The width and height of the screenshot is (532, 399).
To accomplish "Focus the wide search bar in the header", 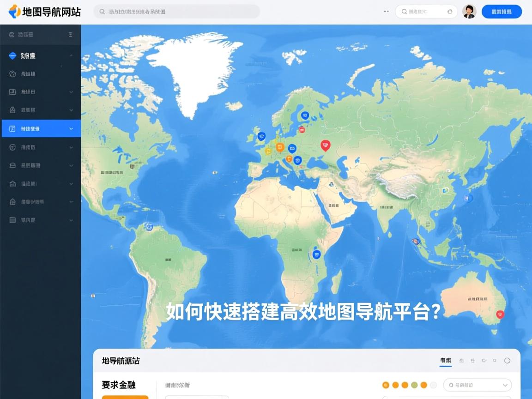I will click(x=177, y=12).
